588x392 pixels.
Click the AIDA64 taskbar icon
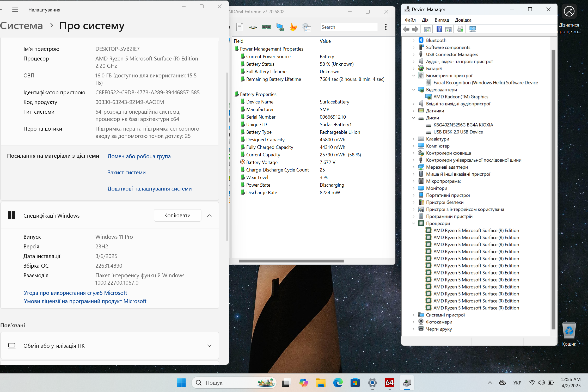[x=390, y=383]
